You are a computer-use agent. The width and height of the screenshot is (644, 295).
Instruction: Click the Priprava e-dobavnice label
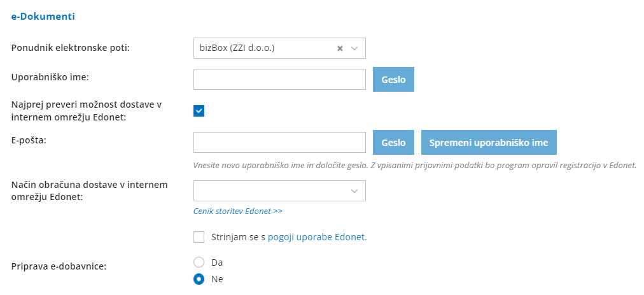(x=59, y=266)
